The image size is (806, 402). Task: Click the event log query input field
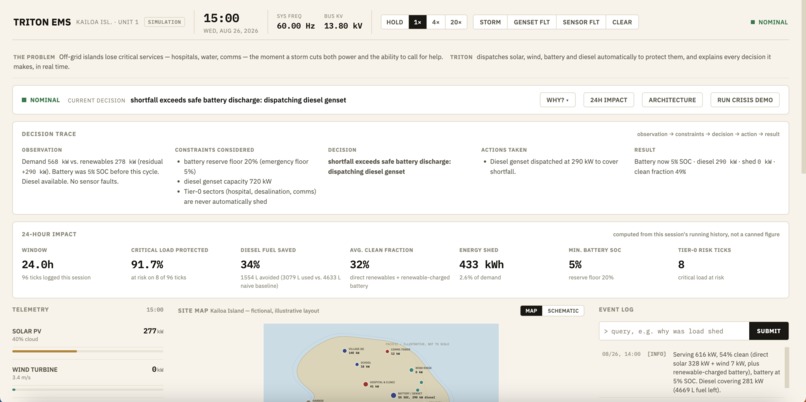(674, 331)
